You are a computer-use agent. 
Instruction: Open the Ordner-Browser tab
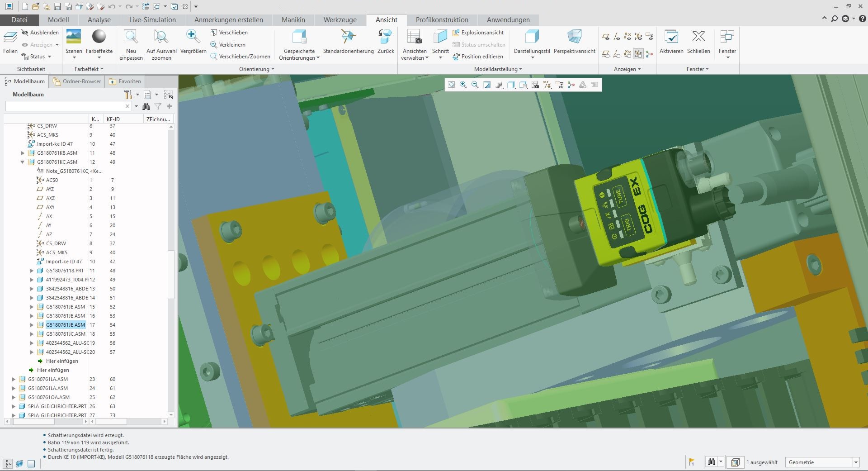77,81
